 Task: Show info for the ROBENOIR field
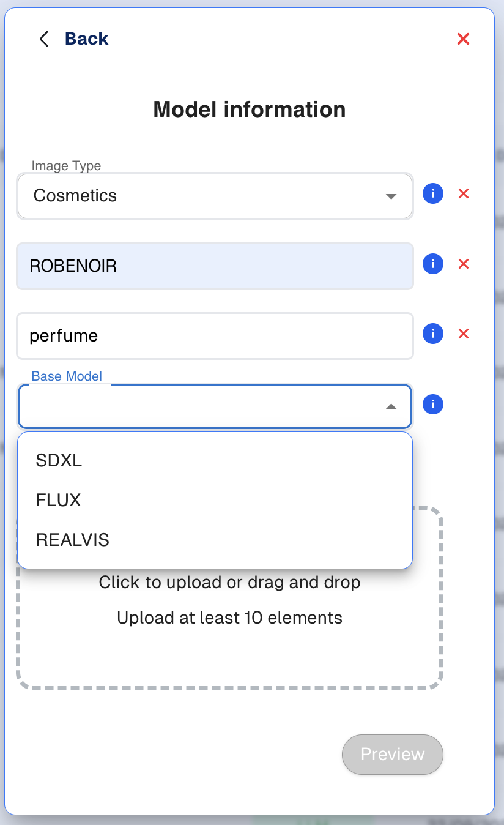pos(433,264)
